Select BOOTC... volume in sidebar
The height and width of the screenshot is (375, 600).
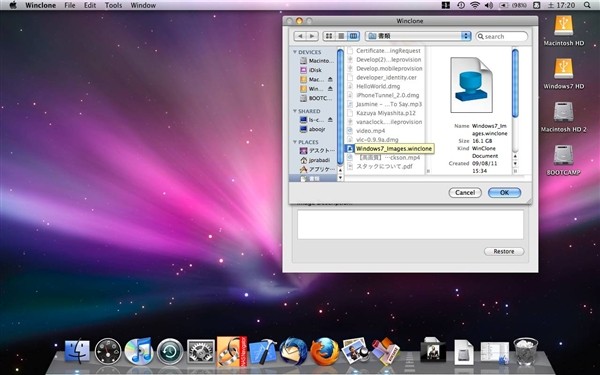[x=317, y=98]
